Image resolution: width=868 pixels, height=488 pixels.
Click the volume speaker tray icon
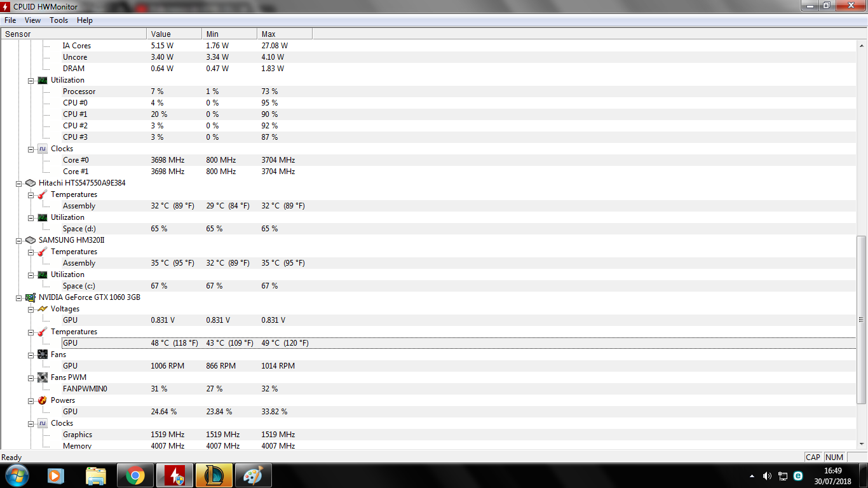click(767, 476)
